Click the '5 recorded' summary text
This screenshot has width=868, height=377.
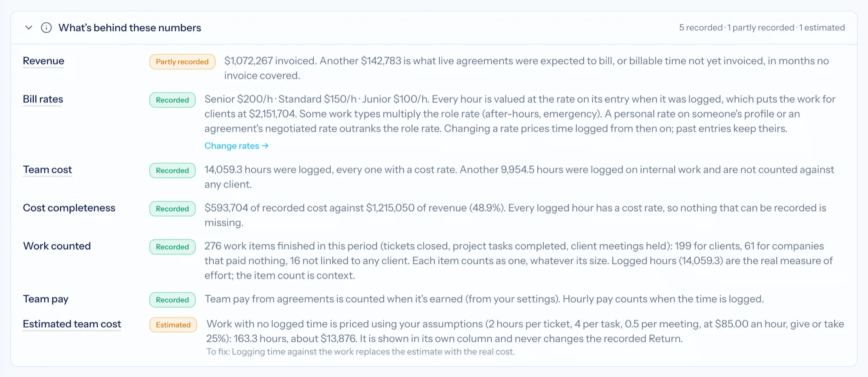[700, 28]
